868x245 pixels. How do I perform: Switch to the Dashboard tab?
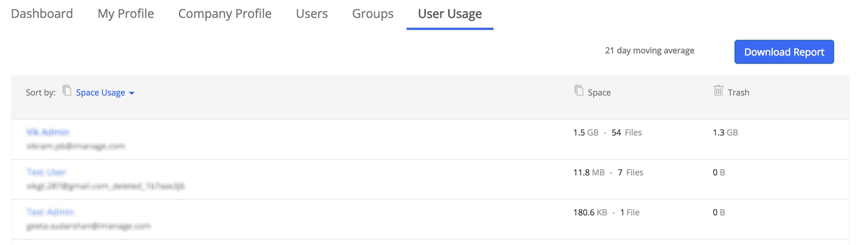pos(42,14)
